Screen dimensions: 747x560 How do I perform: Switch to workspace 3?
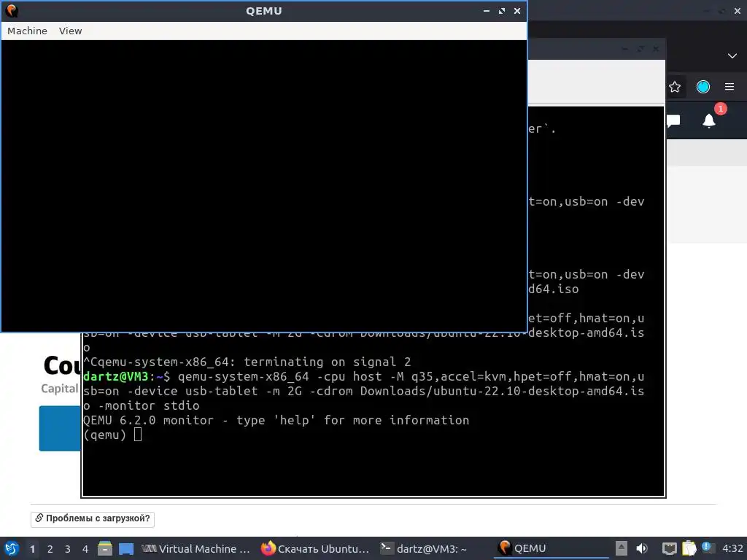coord(68,549)
